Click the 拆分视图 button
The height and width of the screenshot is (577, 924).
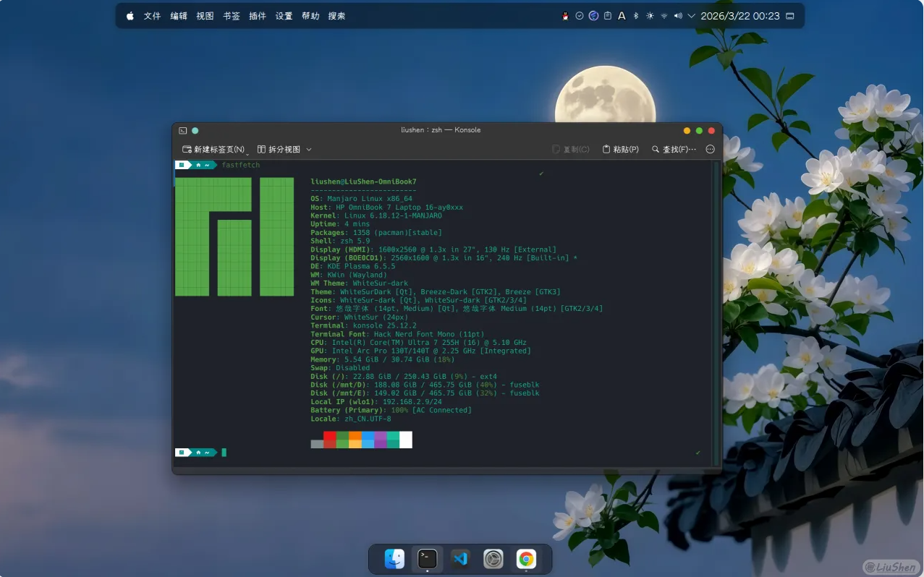[x=279, y=149]
